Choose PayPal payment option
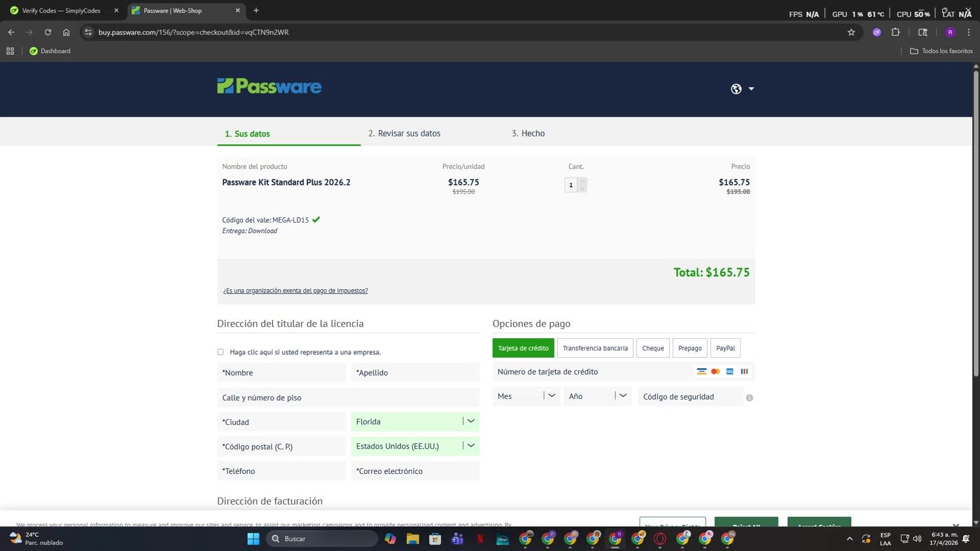Image resolution: width=980 pixels, height=551 pixels. [725, 348]
